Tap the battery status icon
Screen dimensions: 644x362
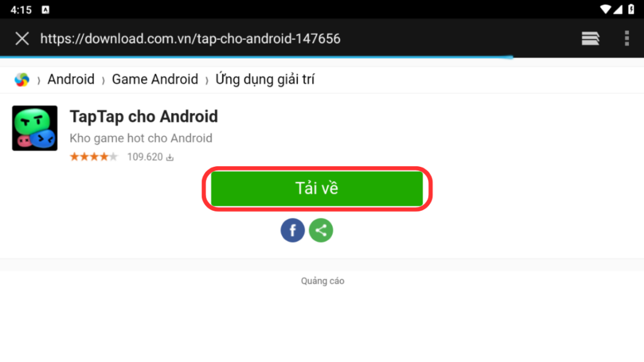tap(631, 10)
